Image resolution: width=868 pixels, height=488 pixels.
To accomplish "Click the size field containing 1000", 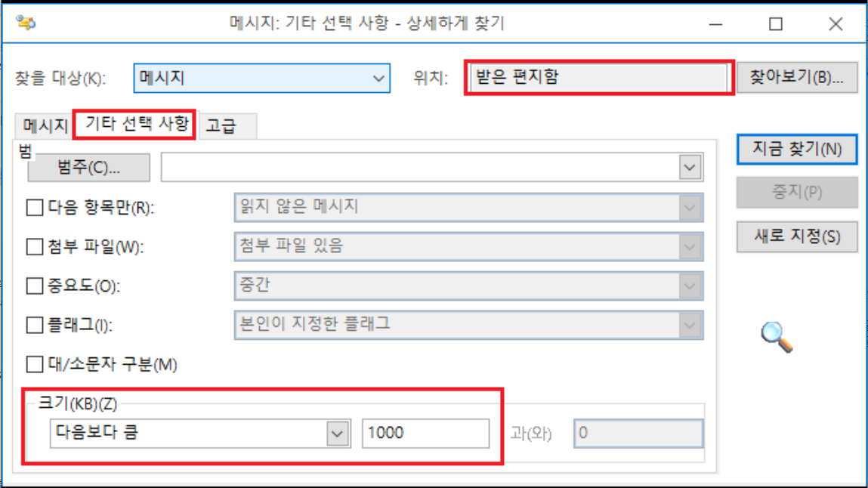I will (x=426, y=433).
